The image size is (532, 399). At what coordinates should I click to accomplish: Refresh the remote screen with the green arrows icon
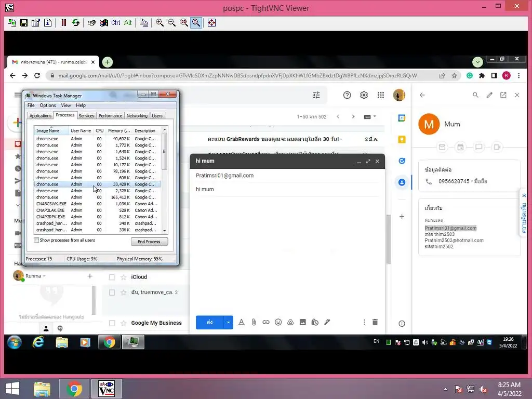[x=76, y=23]
